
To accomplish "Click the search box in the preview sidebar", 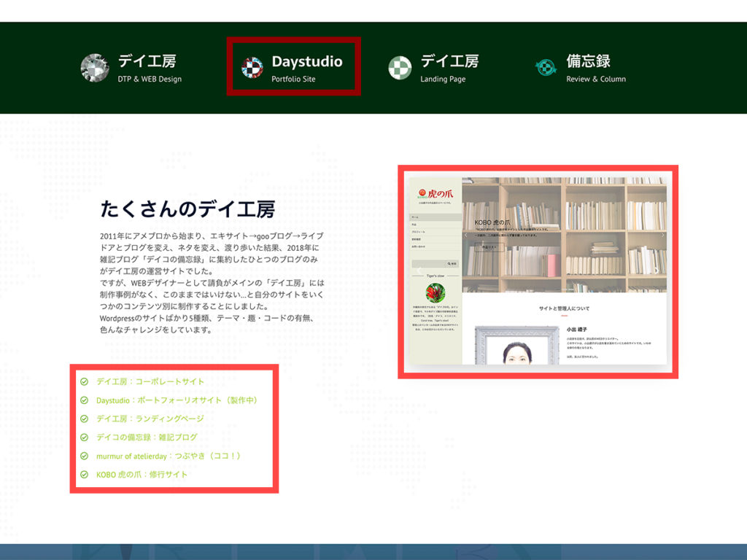I will click(435, 264).
